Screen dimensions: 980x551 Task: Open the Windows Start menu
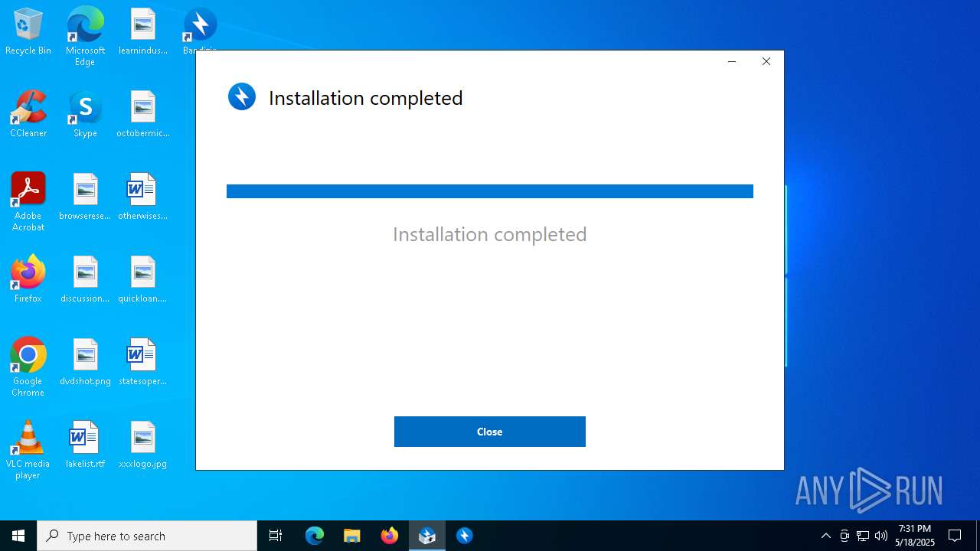tap(18, 536)
